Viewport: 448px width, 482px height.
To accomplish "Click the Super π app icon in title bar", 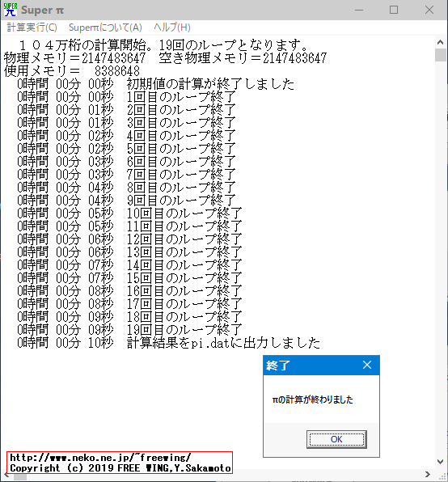I will point(11,10).
